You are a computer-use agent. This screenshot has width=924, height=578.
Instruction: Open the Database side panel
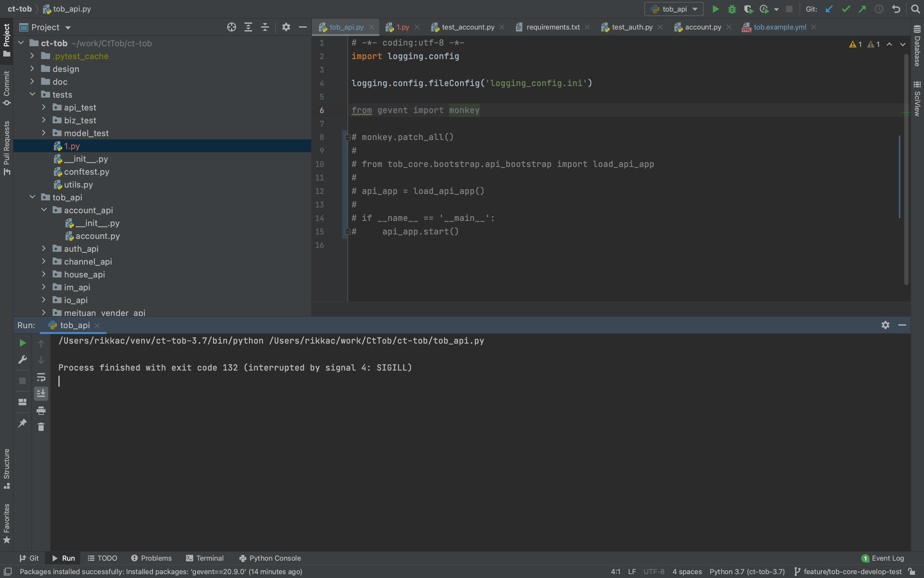tap(917, 46)
